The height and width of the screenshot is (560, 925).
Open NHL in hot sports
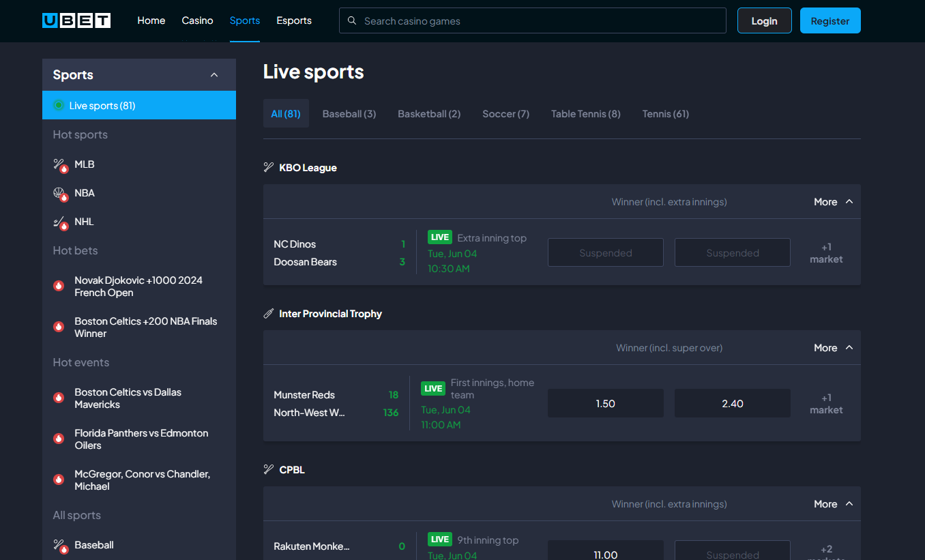click(x=85, y=222)
